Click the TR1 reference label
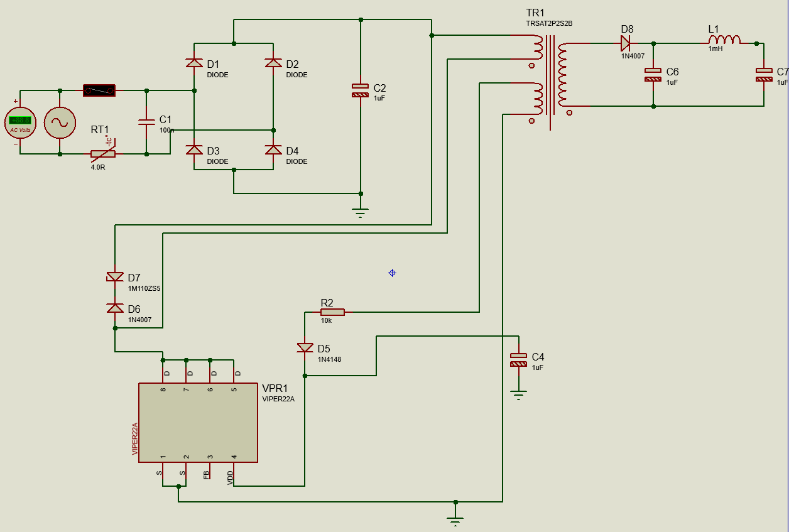This screenshot has height=532, width=789. (x=535, y=13)
